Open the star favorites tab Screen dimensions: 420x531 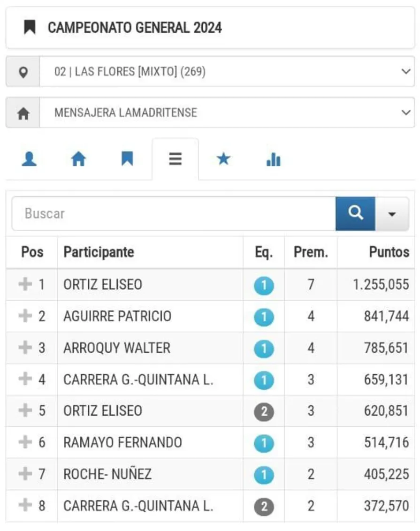click(223, 159)
